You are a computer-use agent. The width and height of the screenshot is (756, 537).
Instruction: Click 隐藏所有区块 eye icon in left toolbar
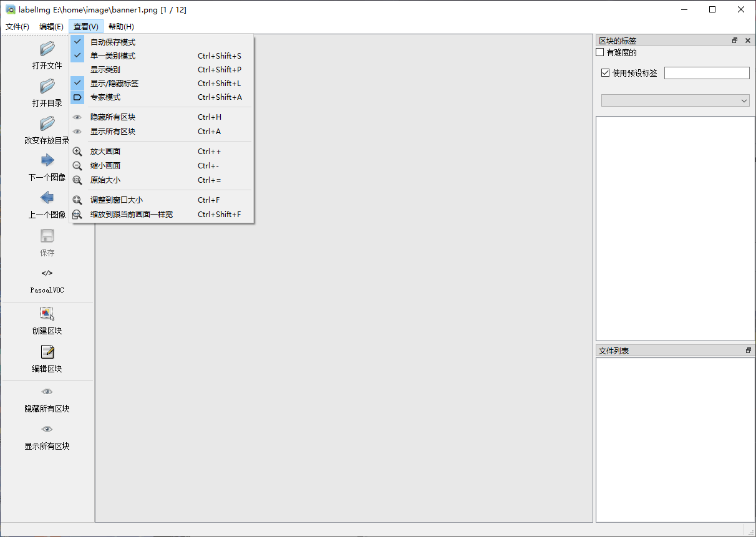[47, 392]
